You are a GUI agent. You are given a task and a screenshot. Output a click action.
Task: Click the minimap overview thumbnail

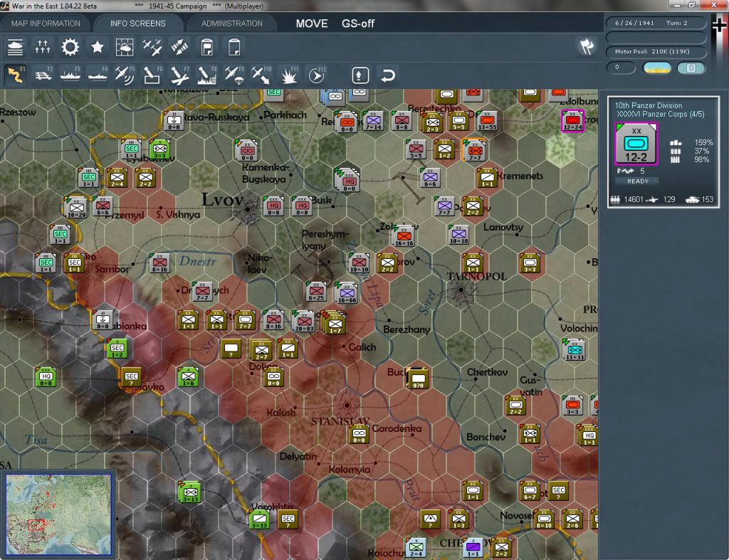click(59, 514)
